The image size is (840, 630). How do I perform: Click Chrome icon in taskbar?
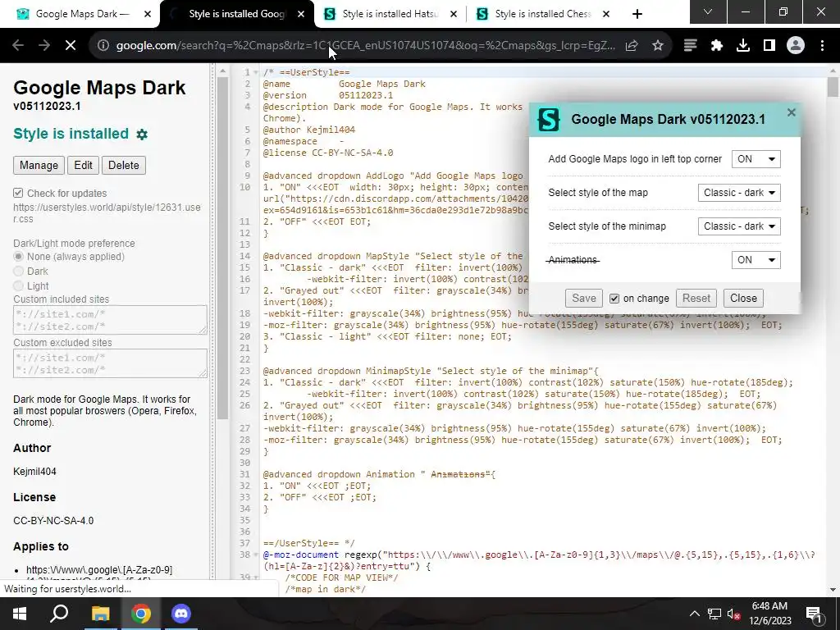(140, 614)
